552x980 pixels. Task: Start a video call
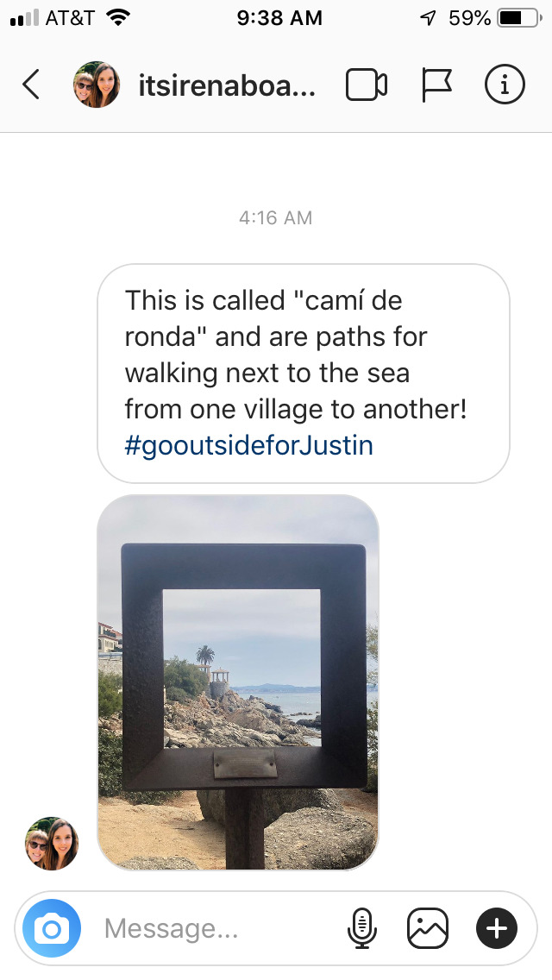367,85
